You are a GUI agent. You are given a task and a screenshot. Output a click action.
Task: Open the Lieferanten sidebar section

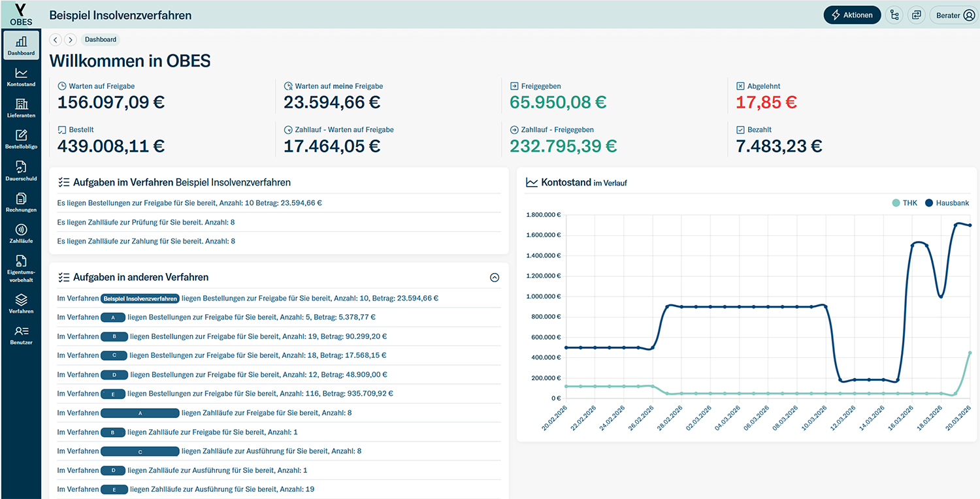coord(21,108)
